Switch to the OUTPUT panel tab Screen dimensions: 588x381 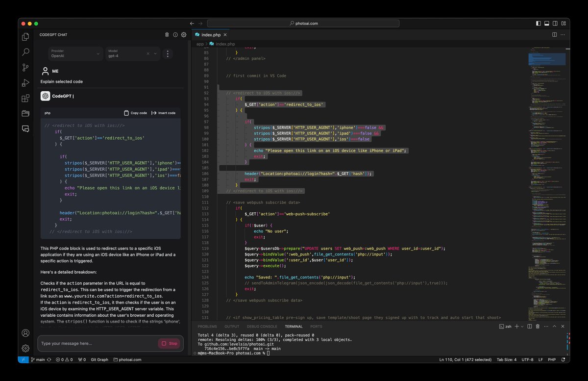[x=232, y=326]
